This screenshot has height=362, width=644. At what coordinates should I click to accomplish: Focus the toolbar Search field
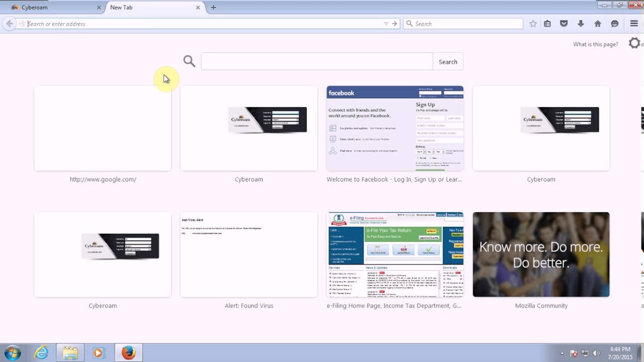click(463, 24)
